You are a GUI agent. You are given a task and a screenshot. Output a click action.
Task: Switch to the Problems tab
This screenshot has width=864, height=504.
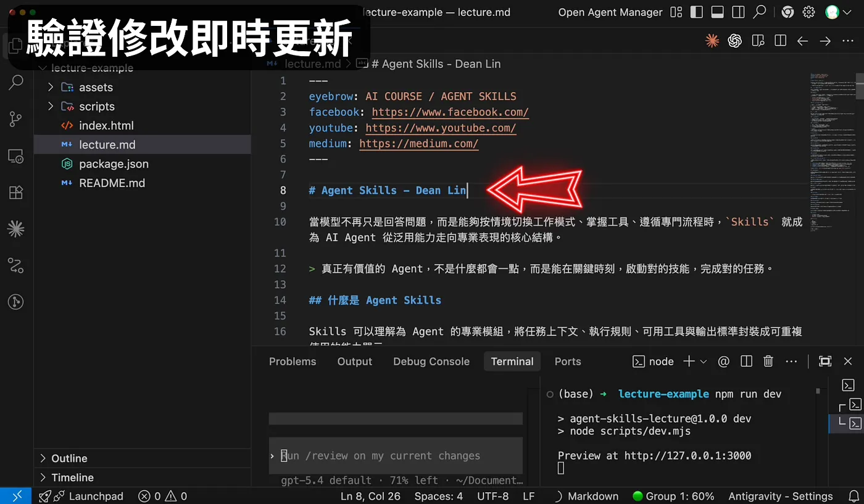coord(293,361)
